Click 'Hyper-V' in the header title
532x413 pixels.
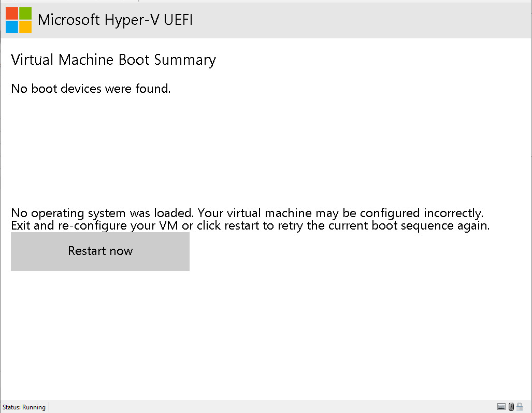pos(132,20)
